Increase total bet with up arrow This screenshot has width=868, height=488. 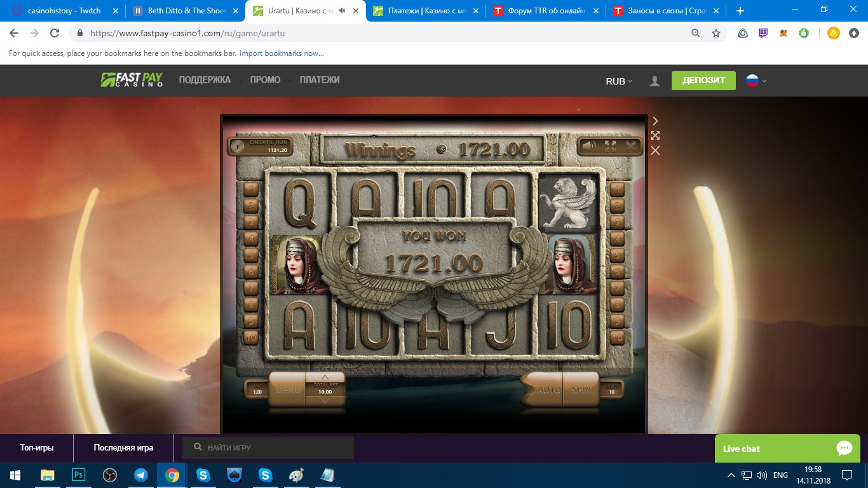(325, 377)
